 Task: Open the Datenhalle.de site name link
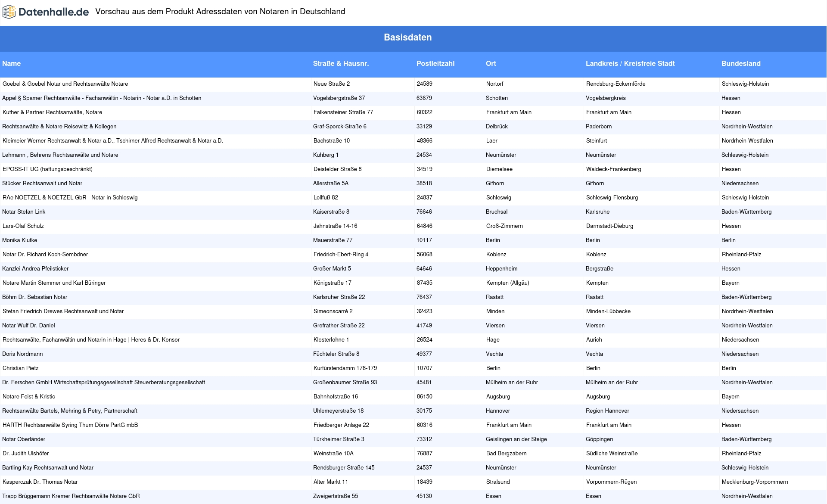(x=53, y=12)
